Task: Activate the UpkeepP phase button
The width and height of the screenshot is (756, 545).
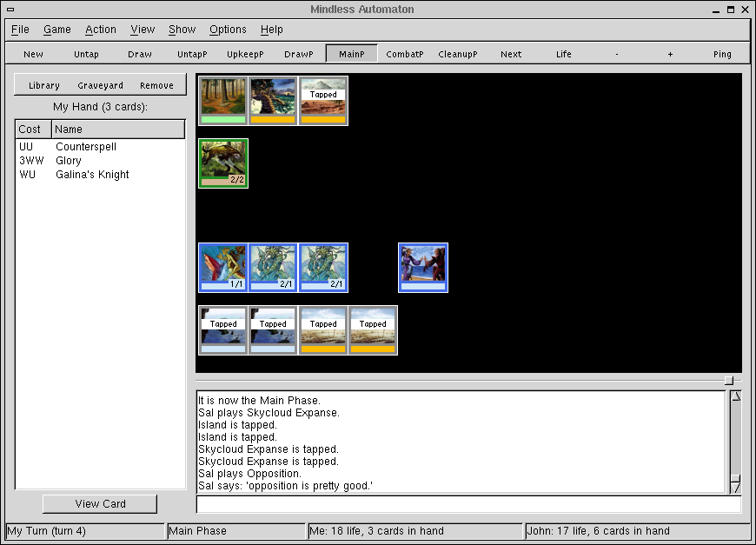Action: pyautogui.click(x=246, y=54)
